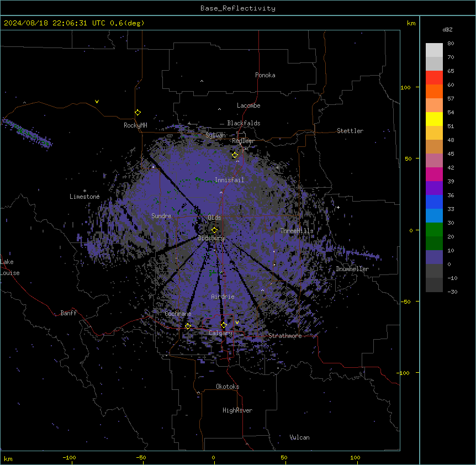Image resolution: width=476 pixels, height=465 pixels.
Task: Select the yellow 54-51 dBZ legend swatch
Action: [x=434, y=119]
